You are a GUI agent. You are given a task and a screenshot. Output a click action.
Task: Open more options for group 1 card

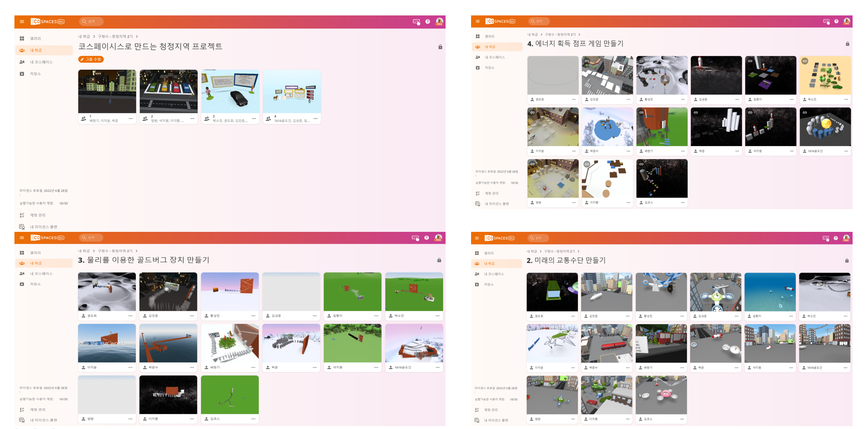pyautogui.click(x=131, y=119)
